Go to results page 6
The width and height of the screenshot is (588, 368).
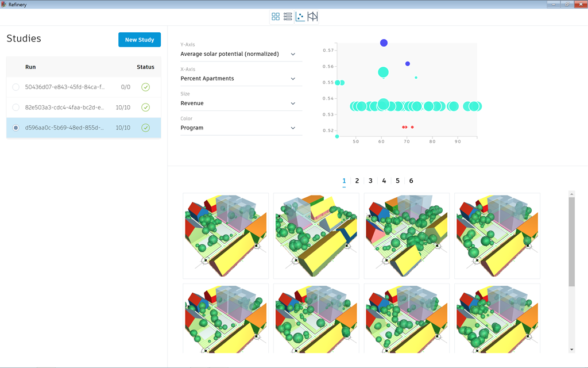pyautogui.click(x=411, y=181)
